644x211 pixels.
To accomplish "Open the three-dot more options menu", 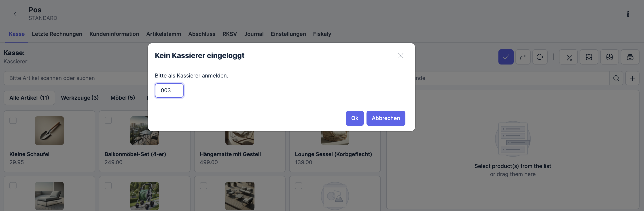I will (627, 14).
